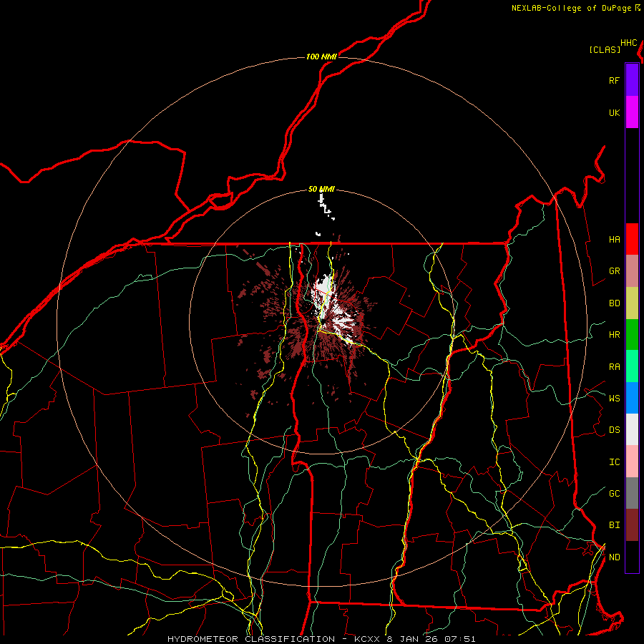The image size is (644, 644).
Task: Pick the RA bright green legend swatch
Action: pos(632,366)
